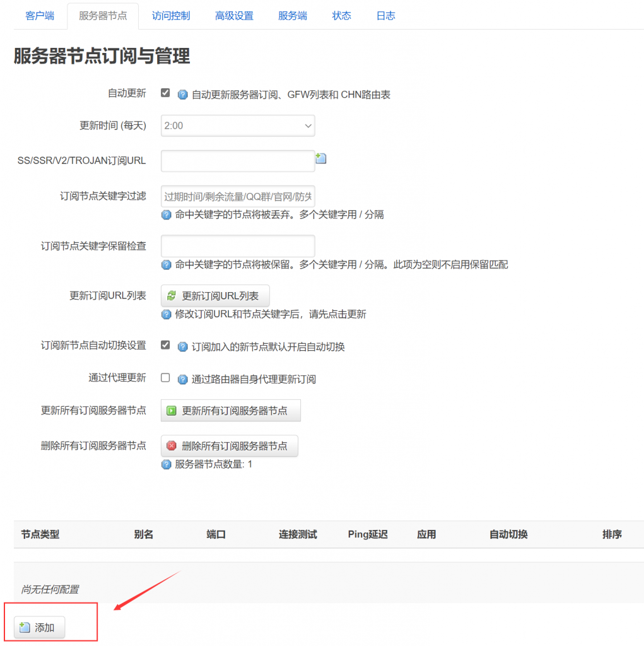
Task: Click help icon below keyword filter field
Action: 167,214
